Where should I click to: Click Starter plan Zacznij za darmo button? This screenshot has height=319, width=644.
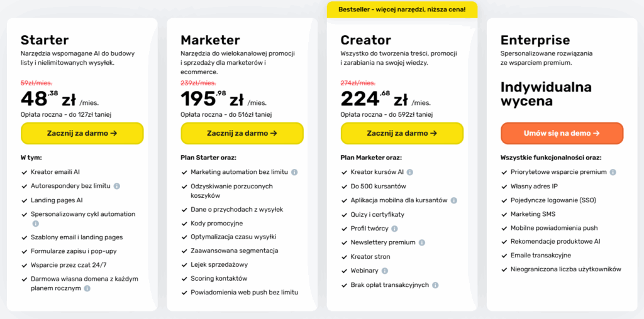pyautogui.click(x=82, y=133)
